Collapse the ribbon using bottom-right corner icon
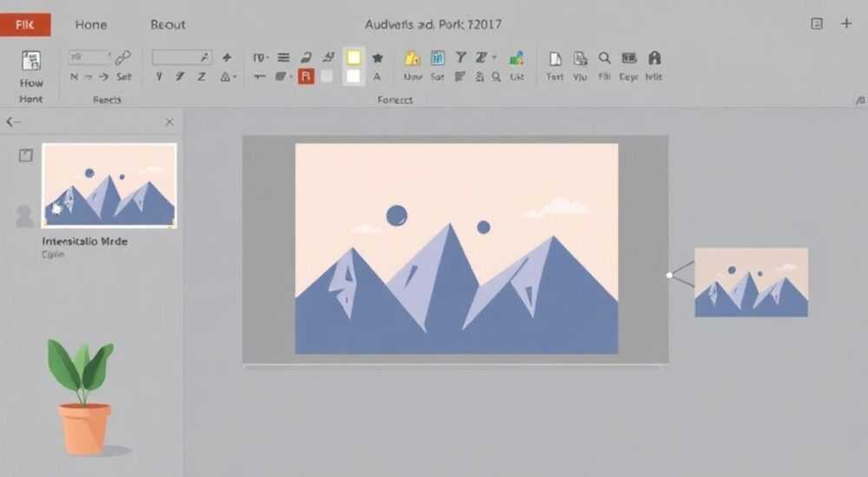 860,100
